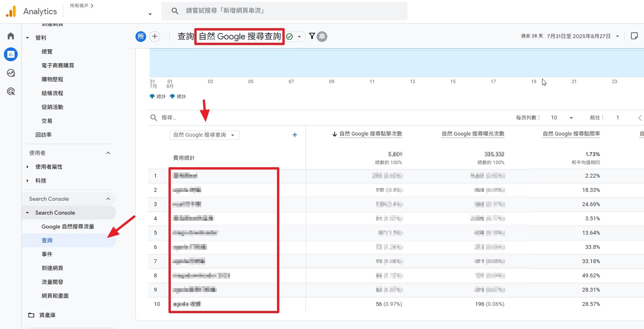Click the blue 所 segment badge
This screenshot has width=644, height=329.
(141, 37)
